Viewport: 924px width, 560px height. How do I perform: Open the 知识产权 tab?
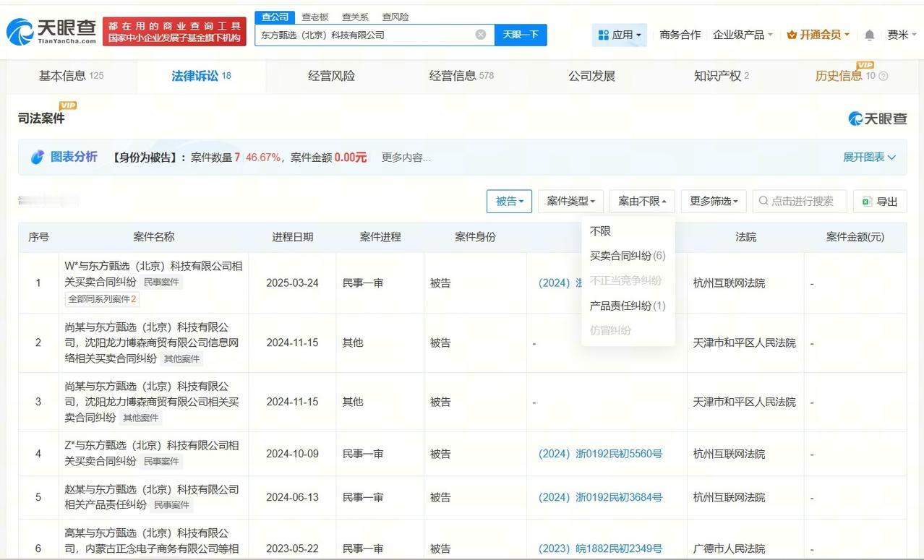(722, 76)
